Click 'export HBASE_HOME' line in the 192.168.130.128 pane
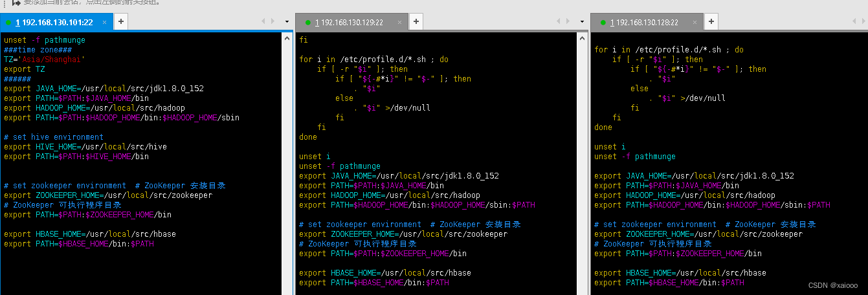868x295 pixels. pos(680,272)
